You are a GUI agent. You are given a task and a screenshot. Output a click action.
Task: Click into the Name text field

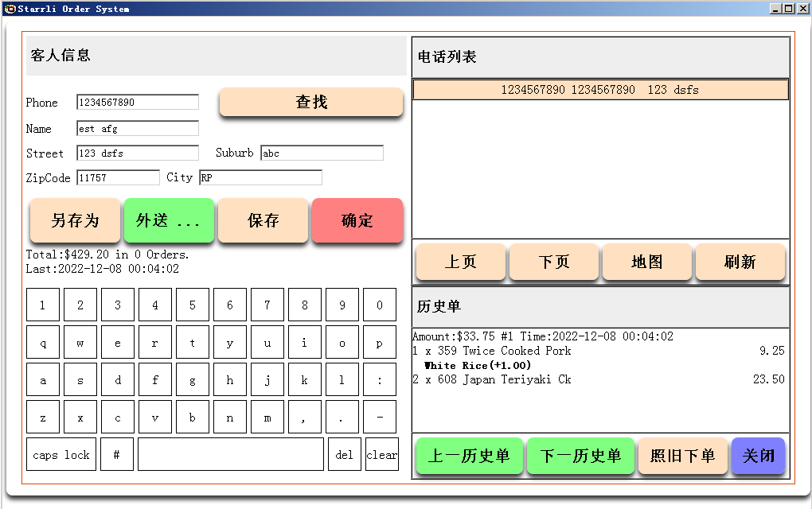coord(138,128)
